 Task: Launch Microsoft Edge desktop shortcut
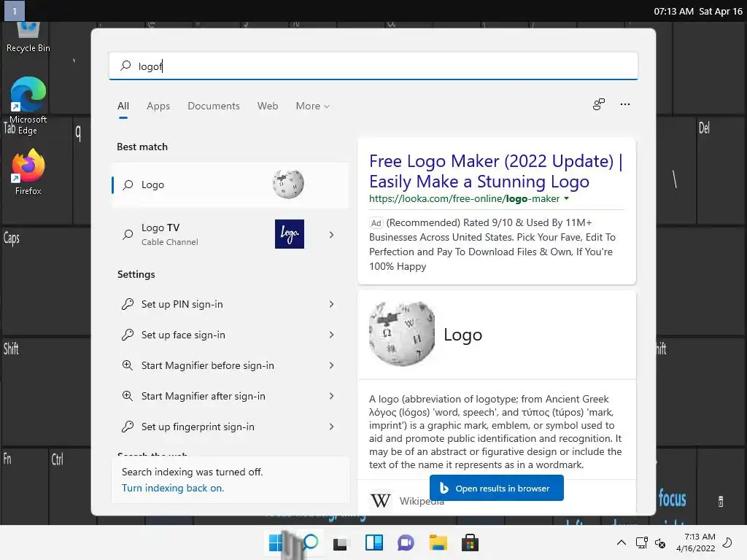(28, 106)
